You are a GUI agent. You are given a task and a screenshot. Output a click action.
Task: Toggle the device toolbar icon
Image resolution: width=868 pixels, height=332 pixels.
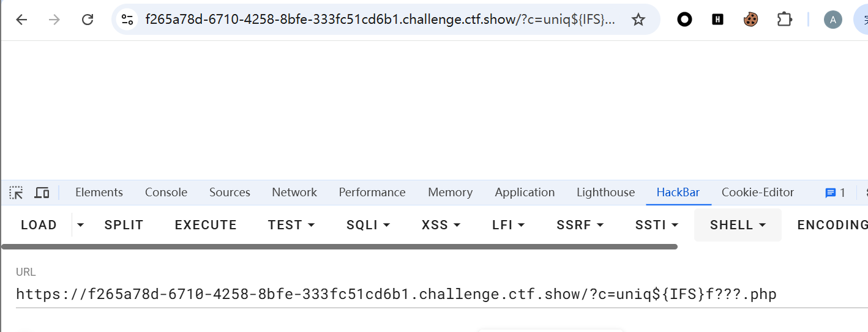point(42,193)
